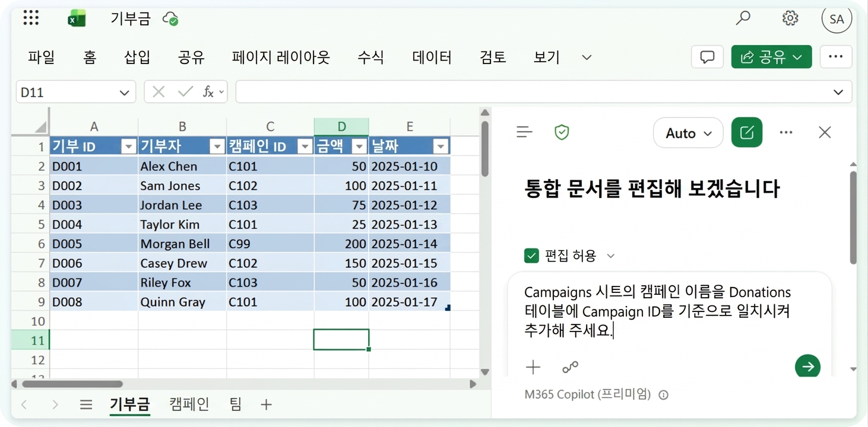Open the Copilot pane menu lines icon
The width and height of the screenshot is (868, 427).
point(524,132)
